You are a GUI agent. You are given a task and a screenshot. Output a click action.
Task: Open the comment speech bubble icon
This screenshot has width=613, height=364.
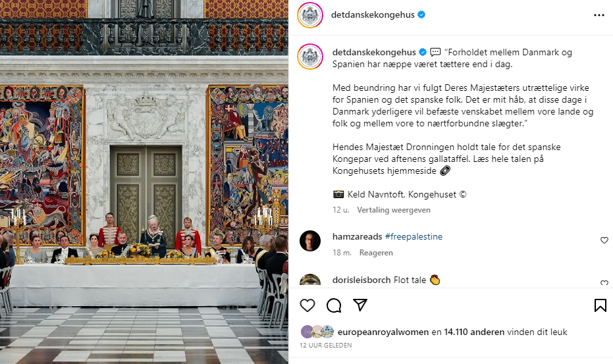pos(334,305)
